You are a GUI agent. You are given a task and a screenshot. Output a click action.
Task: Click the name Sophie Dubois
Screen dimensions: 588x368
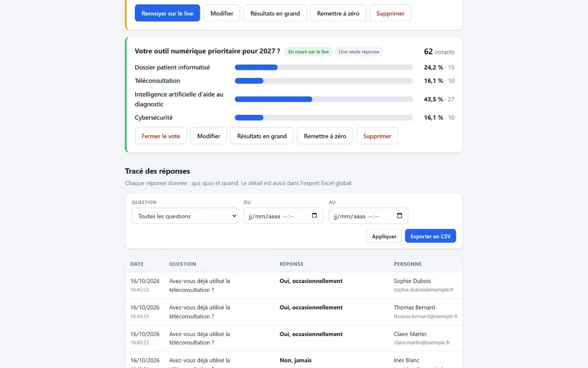coord(412,281)
